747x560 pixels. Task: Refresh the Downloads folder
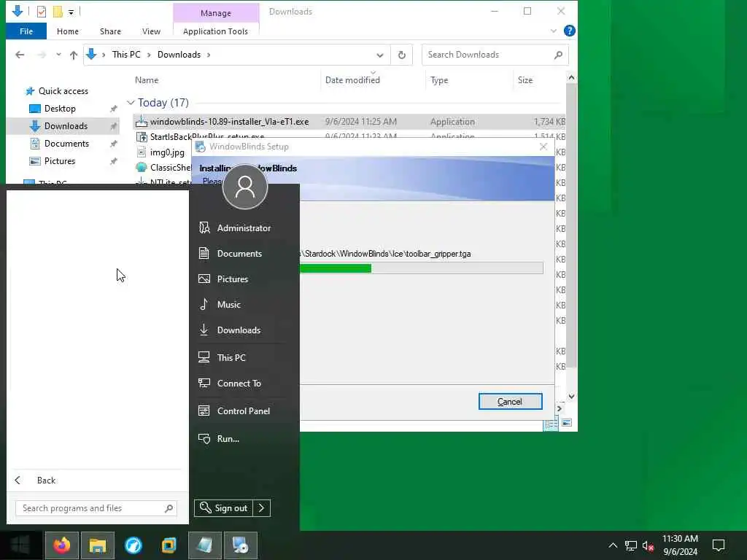(402, 55)
